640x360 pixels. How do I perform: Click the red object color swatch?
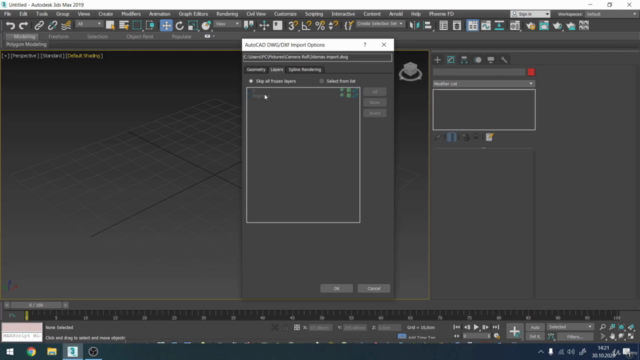[x=531, y=72]
